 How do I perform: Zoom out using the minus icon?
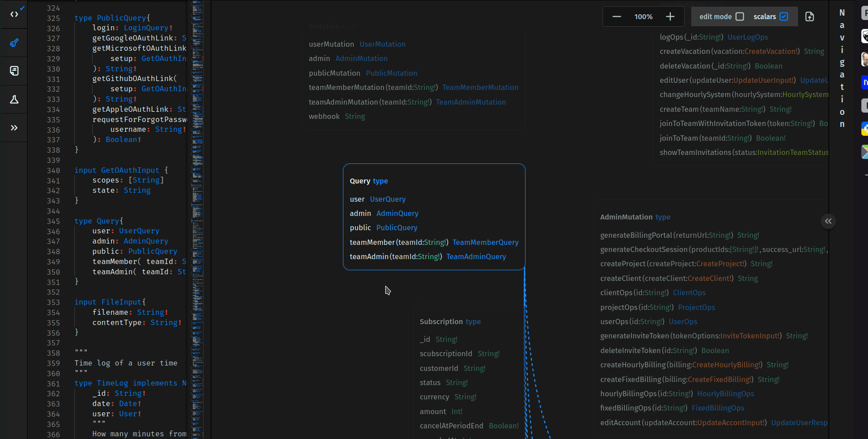616,16
